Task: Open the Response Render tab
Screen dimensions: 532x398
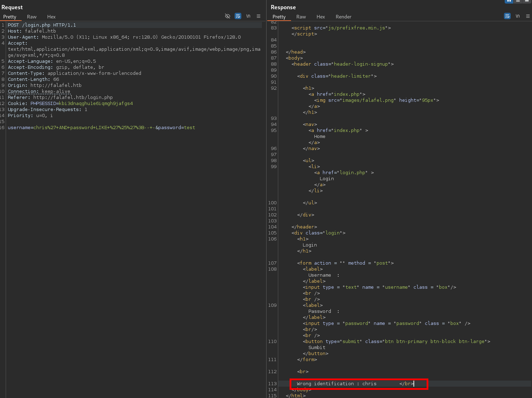Action: coord(344,17)
